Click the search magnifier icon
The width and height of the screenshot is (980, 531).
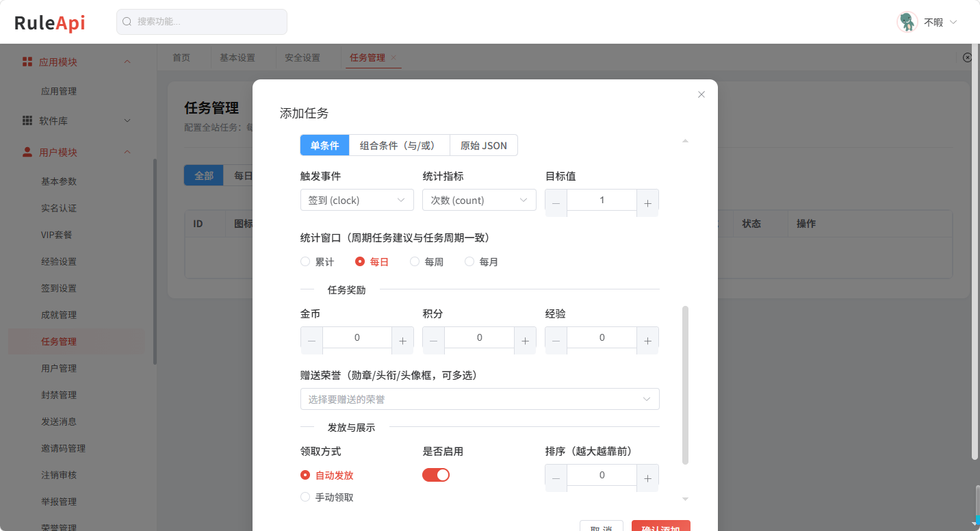point(127,22)
